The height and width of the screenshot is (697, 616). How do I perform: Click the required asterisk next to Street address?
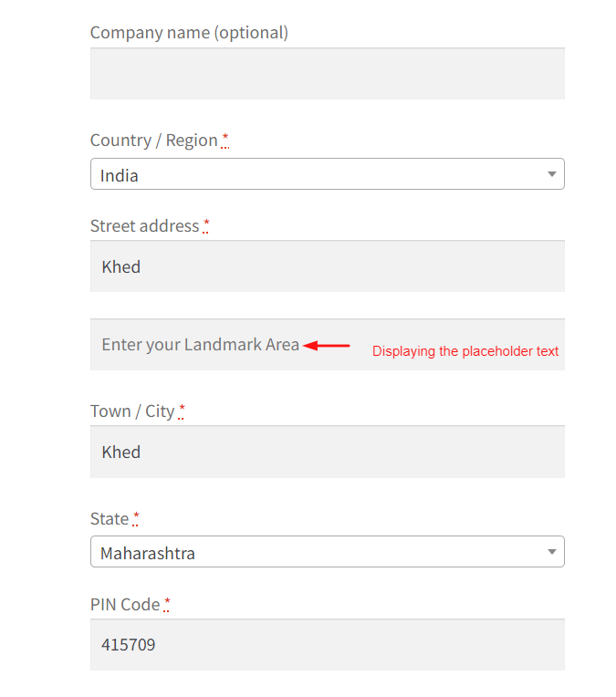pyautogui.click(x=206, y=225)
